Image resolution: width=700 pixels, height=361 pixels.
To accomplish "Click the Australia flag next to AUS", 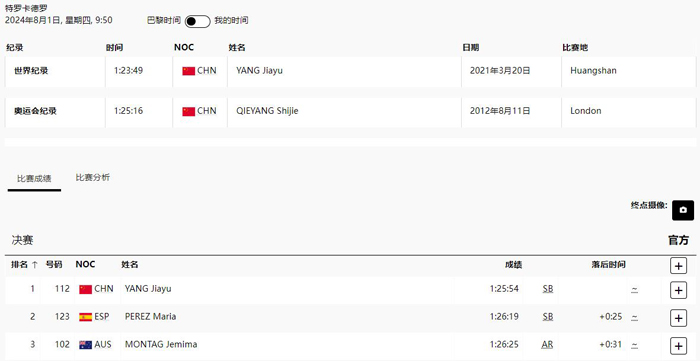I will 85,344.
